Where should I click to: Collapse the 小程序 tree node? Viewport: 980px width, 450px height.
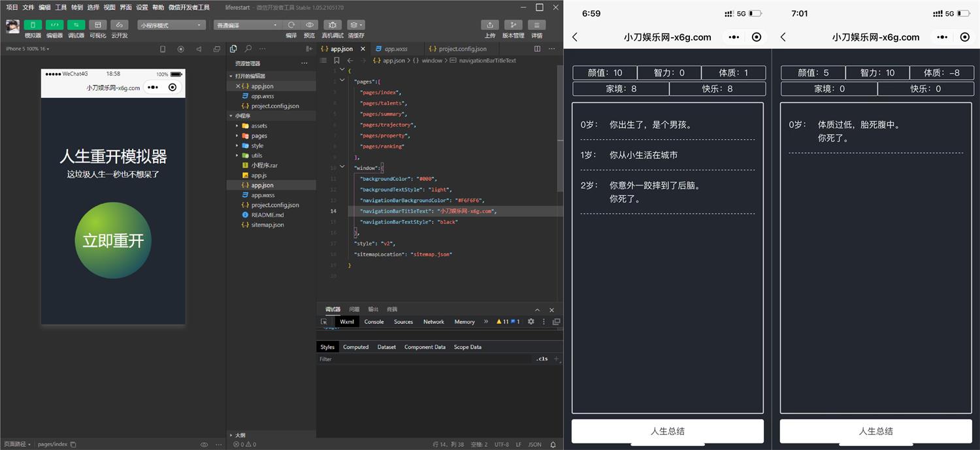(230, 116)
